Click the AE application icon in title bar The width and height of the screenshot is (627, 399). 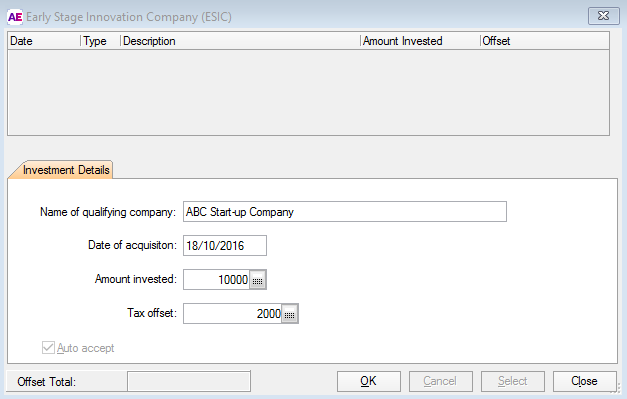pos(15,17)
